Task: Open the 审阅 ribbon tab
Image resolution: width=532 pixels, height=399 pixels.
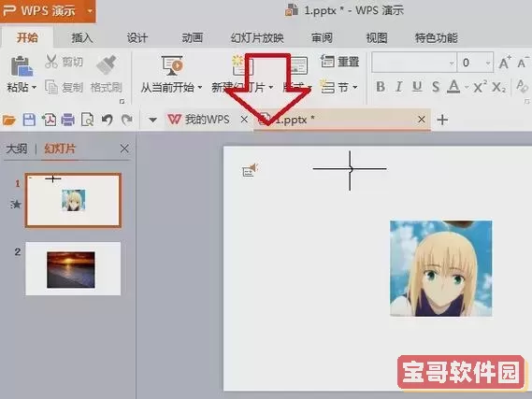Action: click(322, 37)
